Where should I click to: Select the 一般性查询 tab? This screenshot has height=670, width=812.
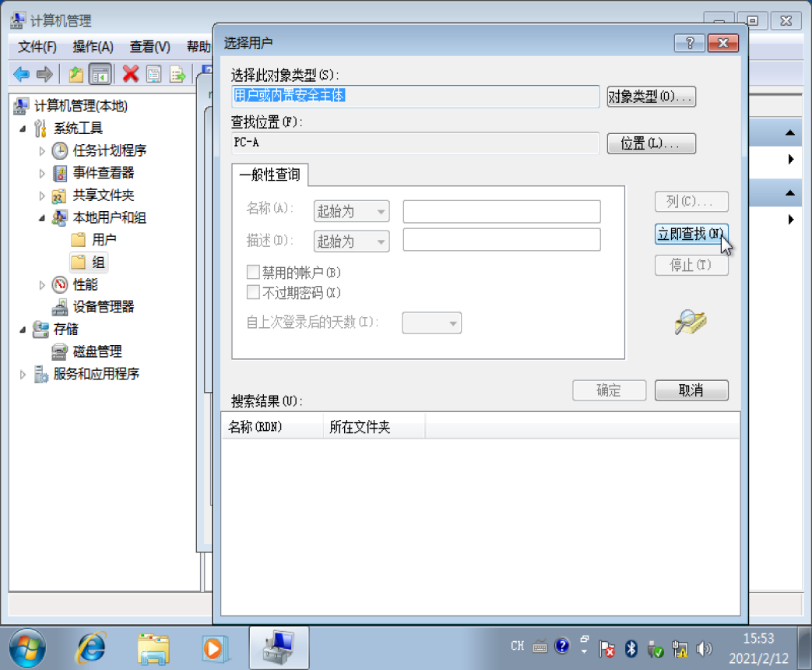point(270,175)
